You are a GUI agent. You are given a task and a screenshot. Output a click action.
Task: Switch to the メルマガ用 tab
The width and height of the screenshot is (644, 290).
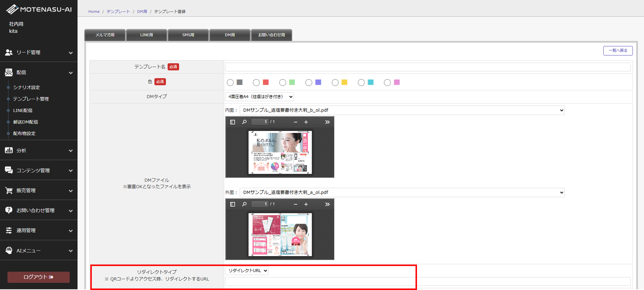[105, 35]
